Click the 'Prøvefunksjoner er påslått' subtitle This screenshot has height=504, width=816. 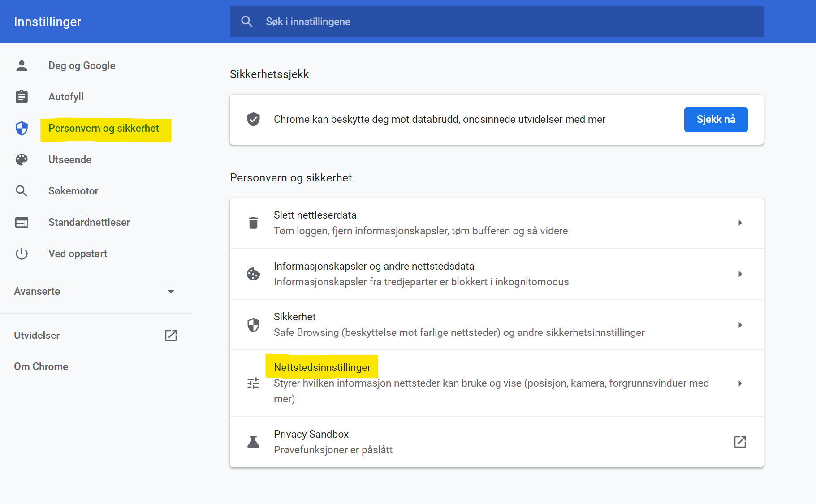coord(333,450)
